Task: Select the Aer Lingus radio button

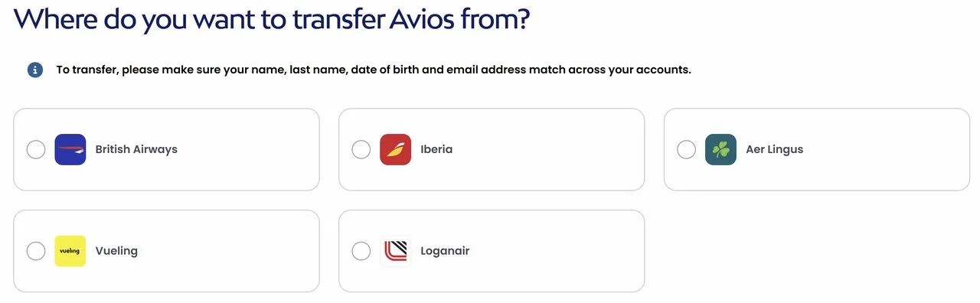Action: (687, 149)
